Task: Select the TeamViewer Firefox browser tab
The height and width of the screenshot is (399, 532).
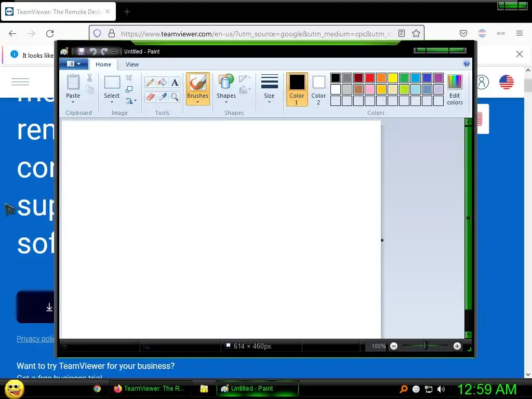Action: coord(58,11)
